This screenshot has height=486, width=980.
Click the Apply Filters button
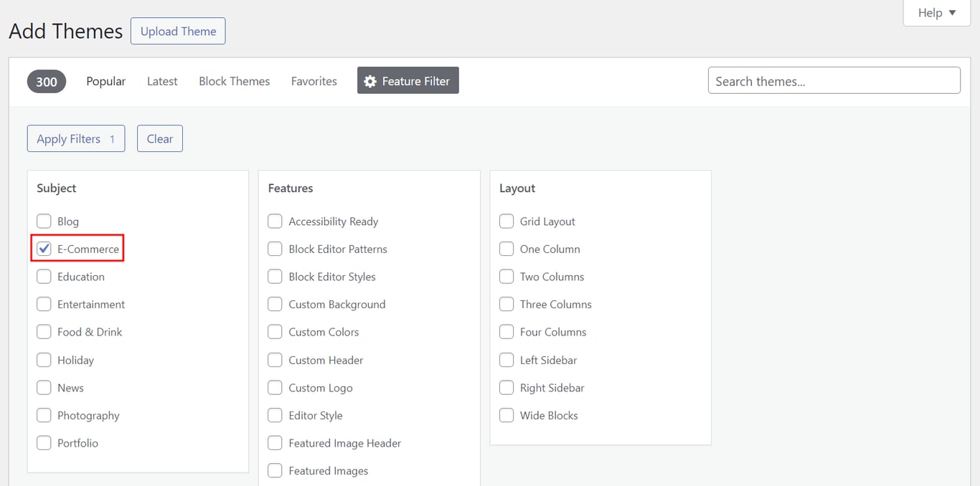pyautogui.click(x=75, y=138)
